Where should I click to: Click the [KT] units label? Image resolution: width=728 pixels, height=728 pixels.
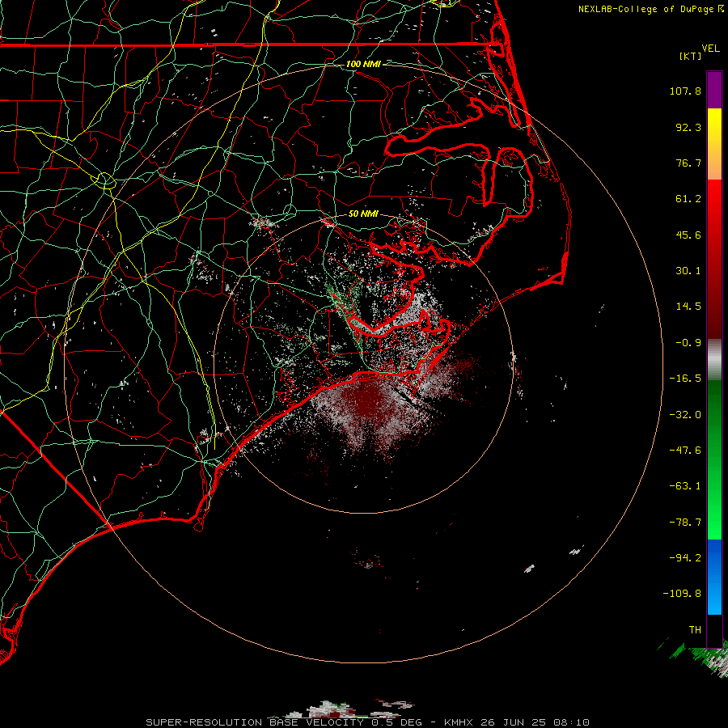(x=691, y=56)
